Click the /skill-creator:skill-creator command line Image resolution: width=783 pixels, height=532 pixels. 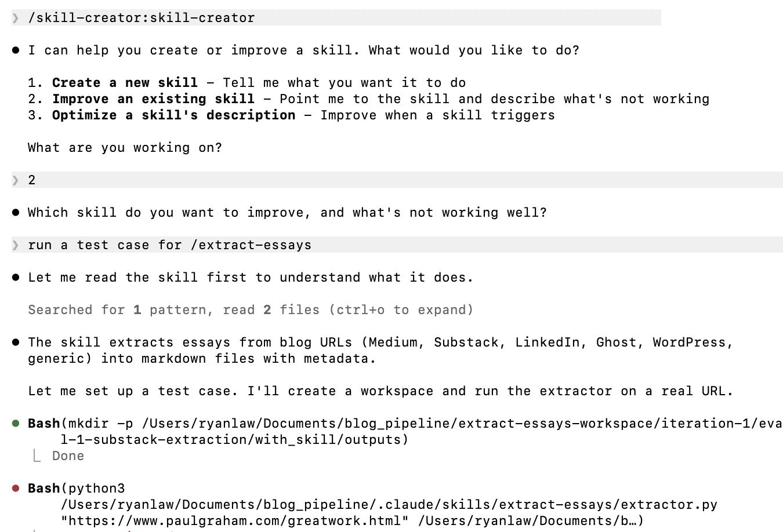click(142, 18)
